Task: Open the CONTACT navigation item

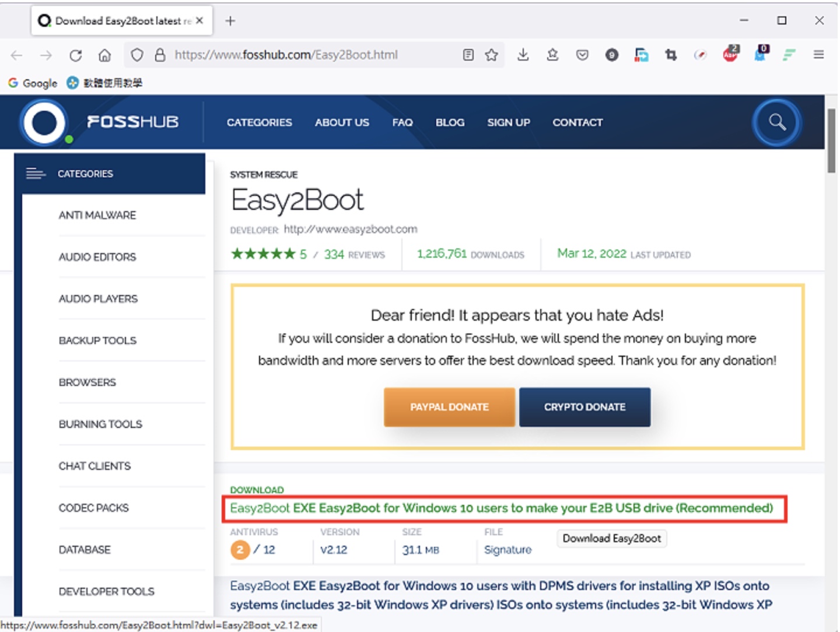Action: tap(577, 122)
